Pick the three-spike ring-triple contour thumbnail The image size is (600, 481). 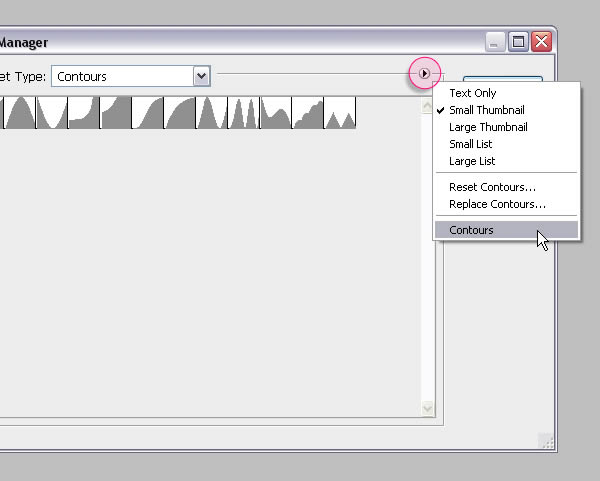pos(244,113)
